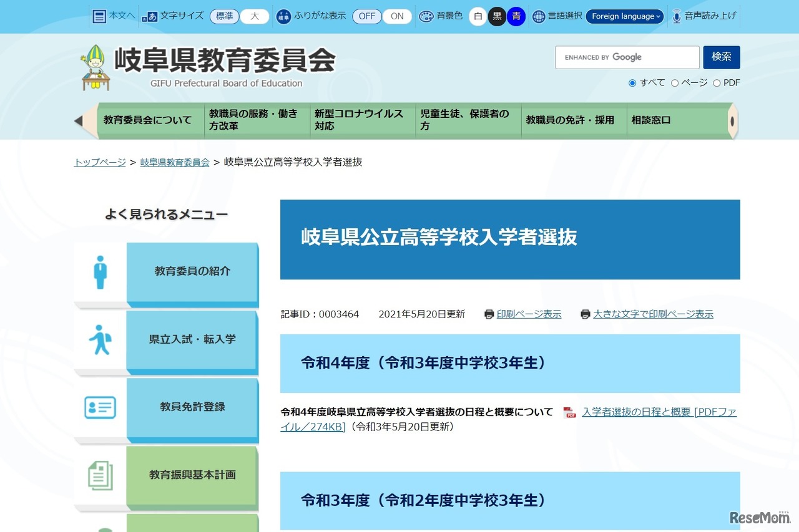
Task: Switch background color to 黒
Action: coord(496,17)
